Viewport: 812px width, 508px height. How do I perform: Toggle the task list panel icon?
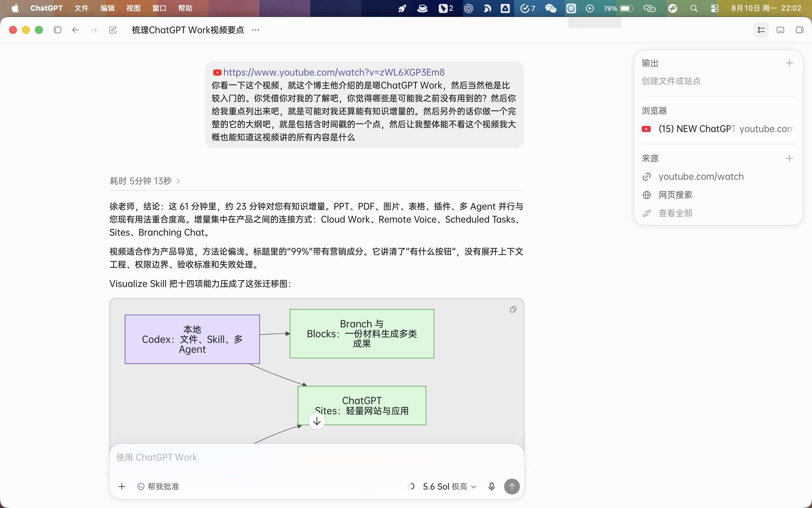pyautogui.click(x=761, y=30)
